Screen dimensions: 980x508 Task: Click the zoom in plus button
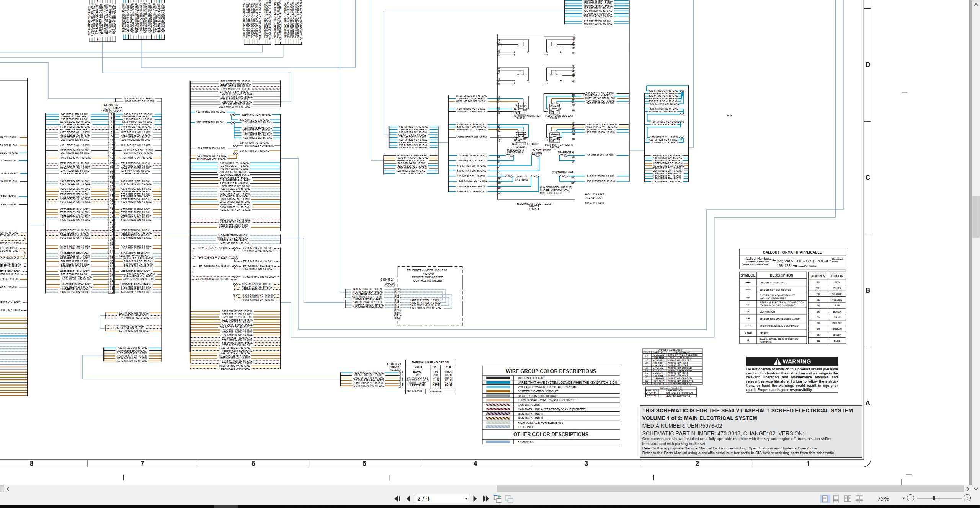click(967, 498)
